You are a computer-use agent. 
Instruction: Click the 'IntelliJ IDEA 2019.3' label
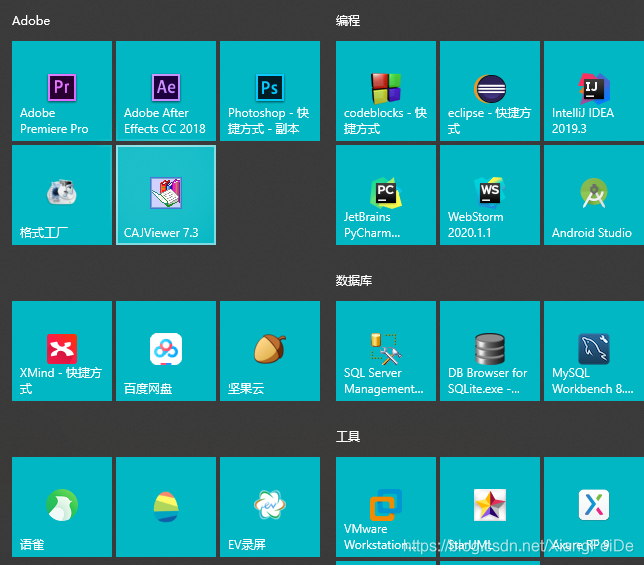click(583, 121)
